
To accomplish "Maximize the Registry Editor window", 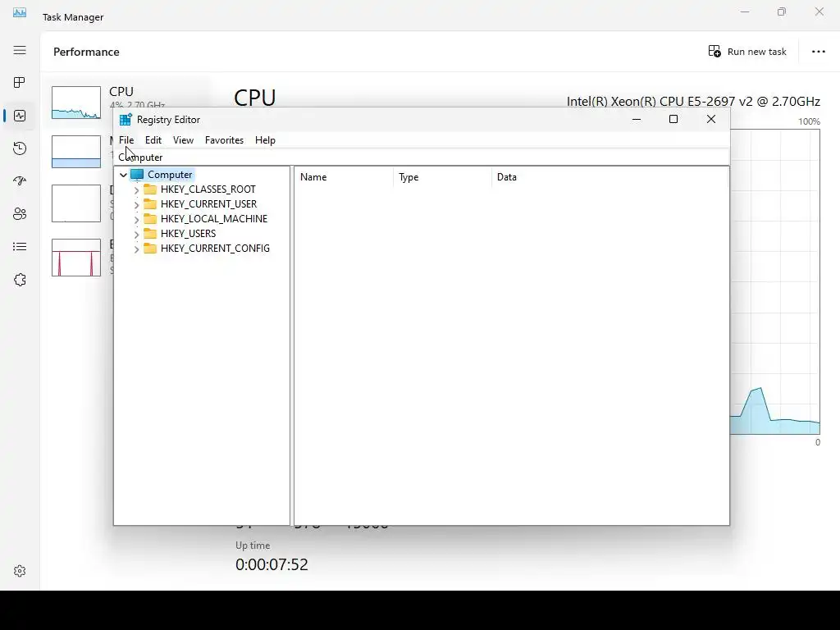I will pos(673,119).
